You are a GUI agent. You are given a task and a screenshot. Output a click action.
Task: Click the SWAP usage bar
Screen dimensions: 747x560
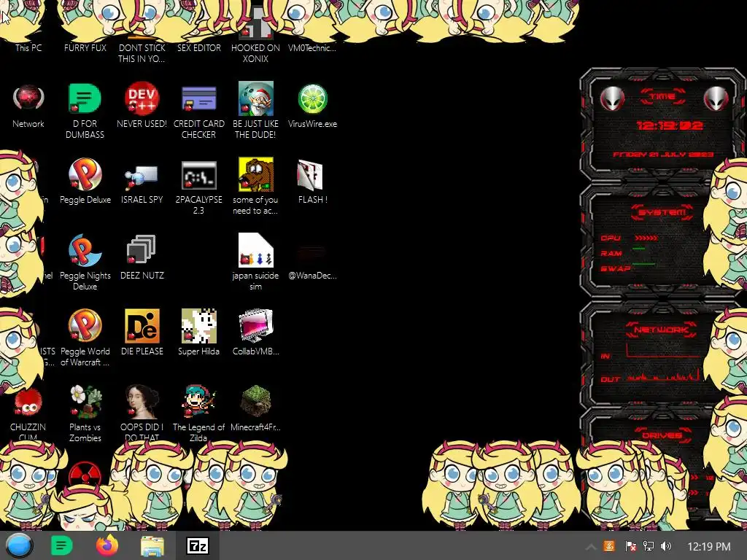[x=643, y=264]
